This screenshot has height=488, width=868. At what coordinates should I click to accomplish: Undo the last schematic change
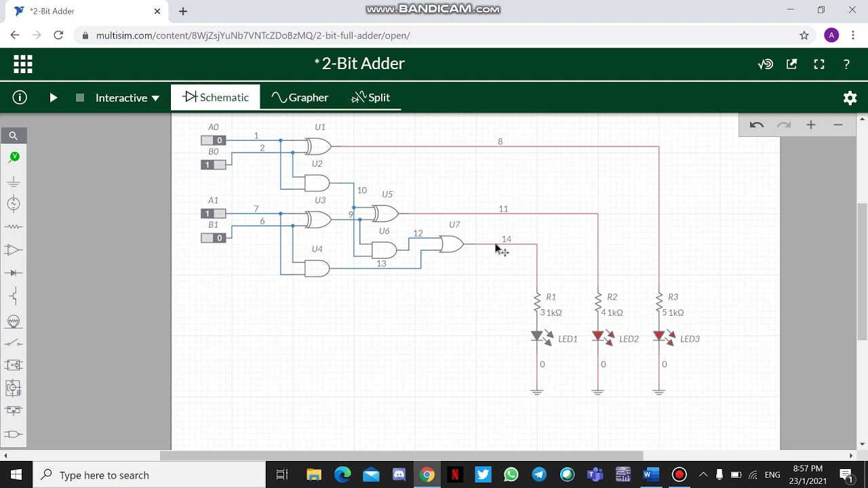click(x=757, y=125)
